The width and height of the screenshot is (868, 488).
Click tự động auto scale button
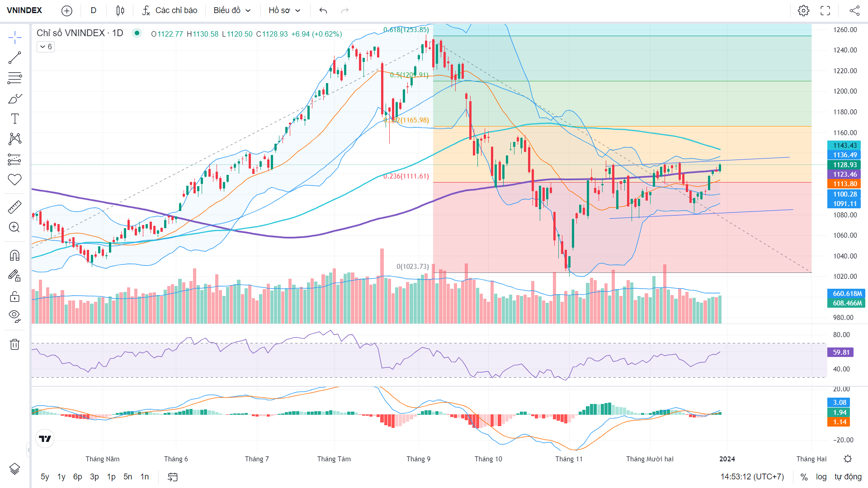click(x=848, y=477)
